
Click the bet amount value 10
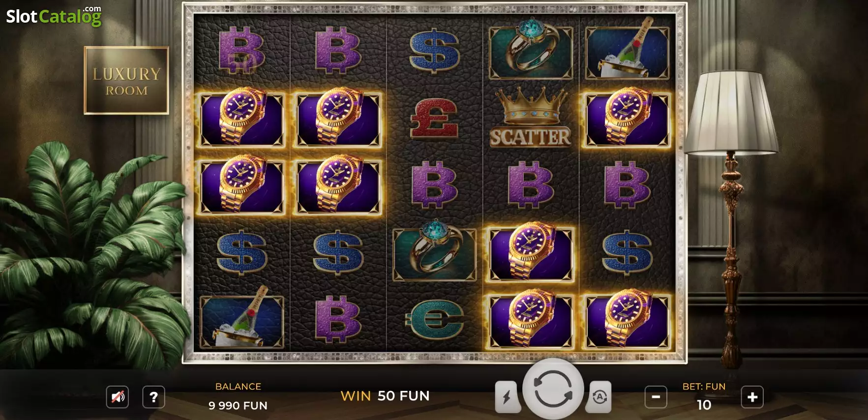tap(704, 405)
